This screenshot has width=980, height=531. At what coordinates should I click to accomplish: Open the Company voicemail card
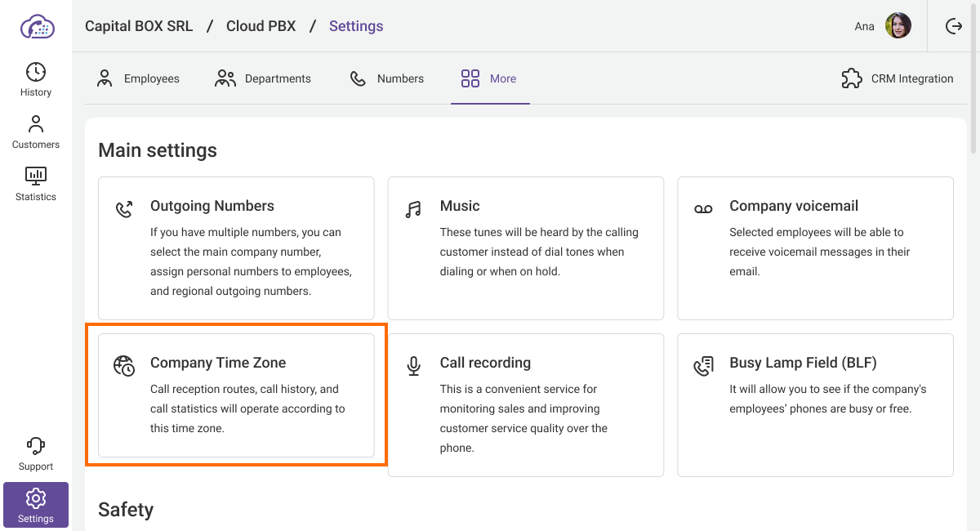tap(815, 248)
